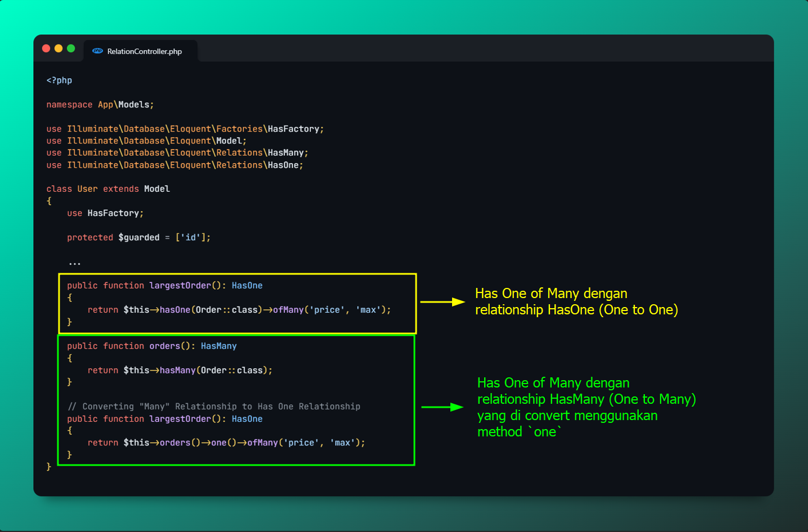Click the HasFactory import statement
This screenshot has height=532, width=808.
click(184, 129)
